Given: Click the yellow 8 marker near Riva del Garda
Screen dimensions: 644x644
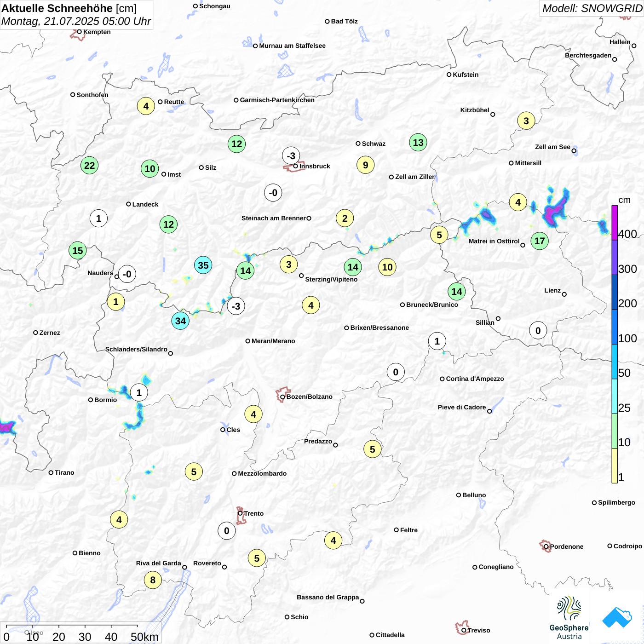Looking at the screenshot, I should point(153,580).
